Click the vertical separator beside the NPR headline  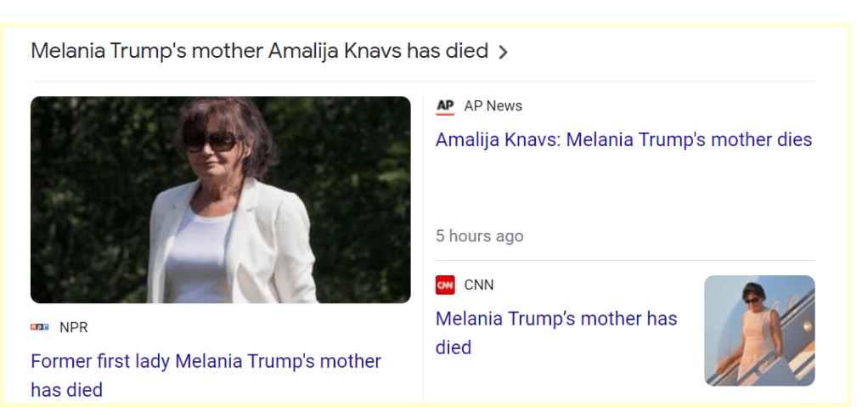(x=423, y=357)
